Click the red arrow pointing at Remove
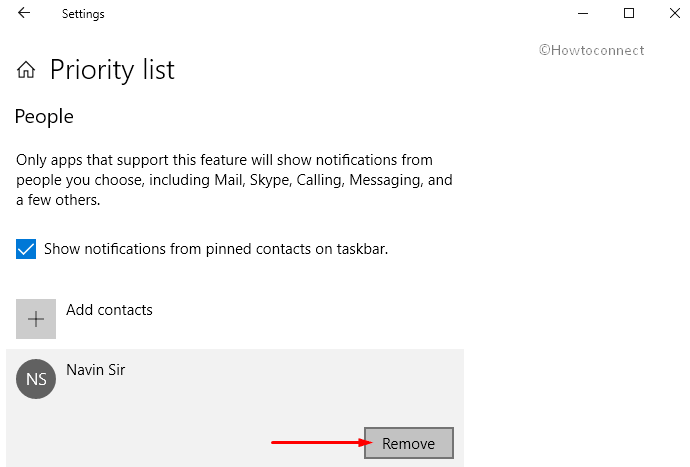 click(x=322, y=442)
